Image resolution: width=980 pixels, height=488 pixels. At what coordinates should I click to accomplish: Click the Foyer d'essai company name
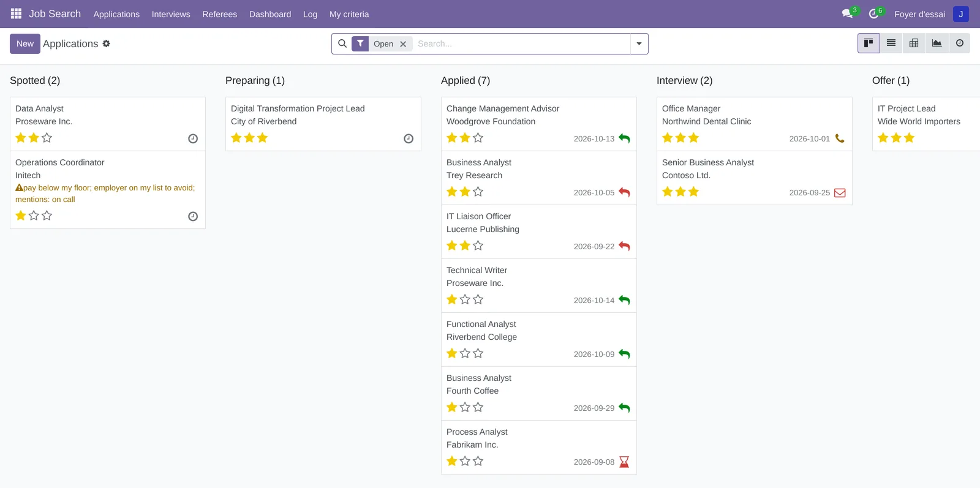(x=919, y=14)
